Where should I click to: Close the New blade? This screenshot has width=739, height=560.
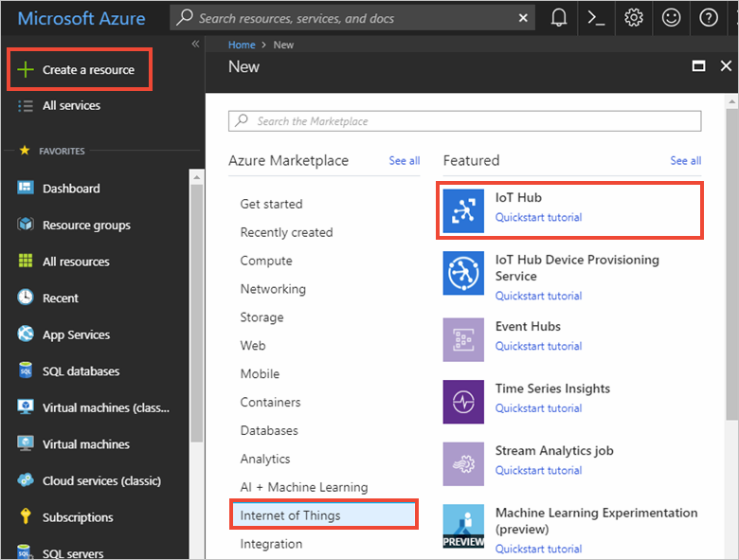click(x=726, y=66)
